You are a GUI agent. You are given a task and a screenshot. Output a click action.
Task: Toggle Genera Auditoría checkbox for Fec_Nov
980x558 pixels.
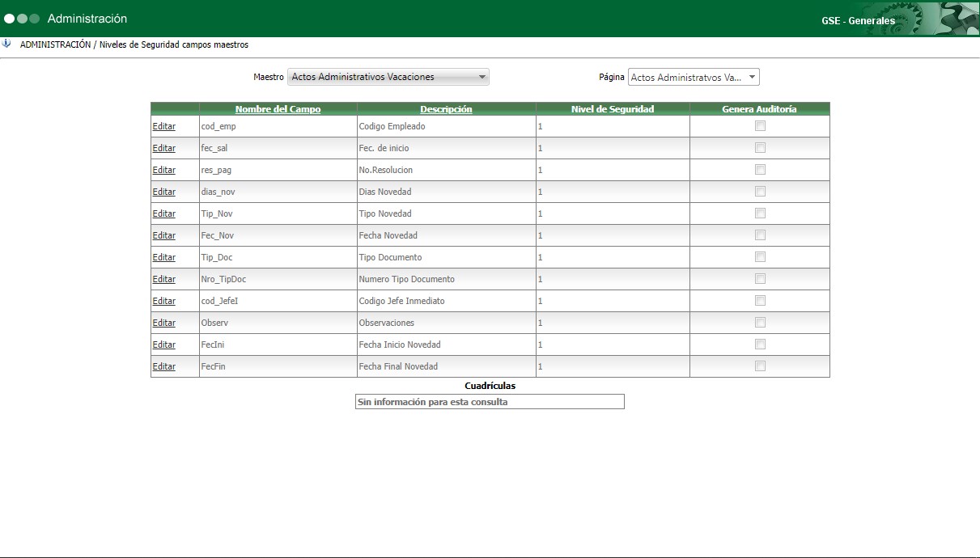click(x=760, y=235)
